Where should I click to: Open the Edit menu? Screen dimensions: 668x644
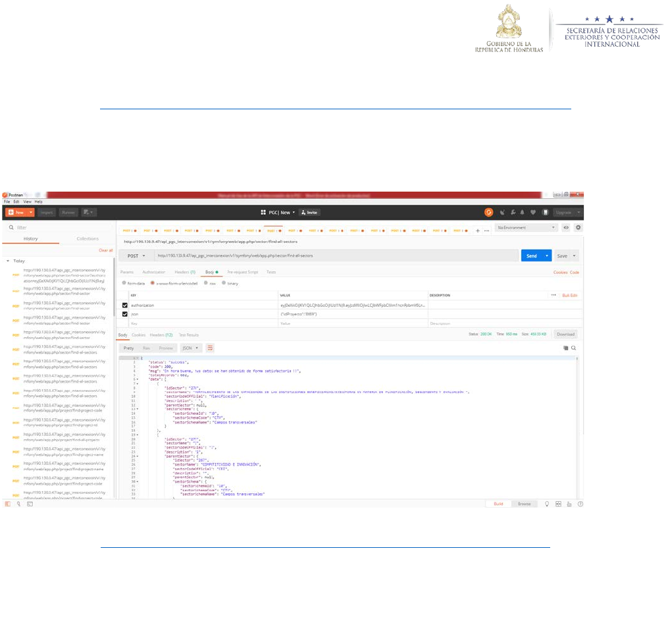(x=16, y=201)
